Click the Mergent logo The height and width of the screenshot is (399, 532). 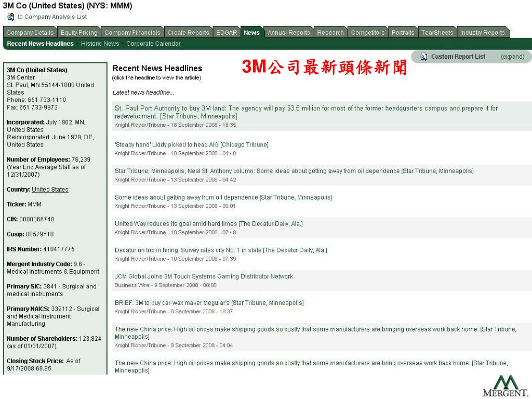[x=505, y=386]
